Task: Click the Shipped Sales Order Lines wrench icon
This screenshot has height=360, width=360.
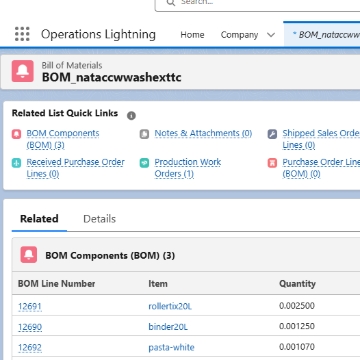Action: click(x=272, y=134)
